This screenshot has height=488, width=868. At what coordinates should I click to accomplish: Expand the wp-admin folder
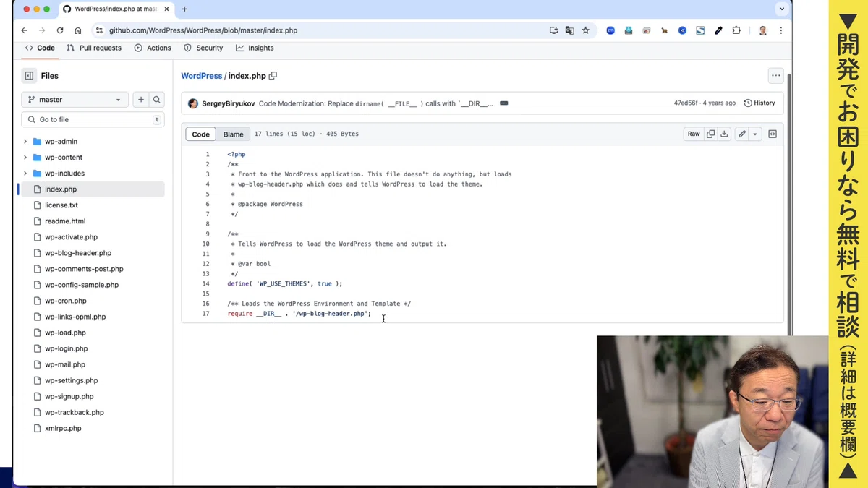tap(25, 142)
